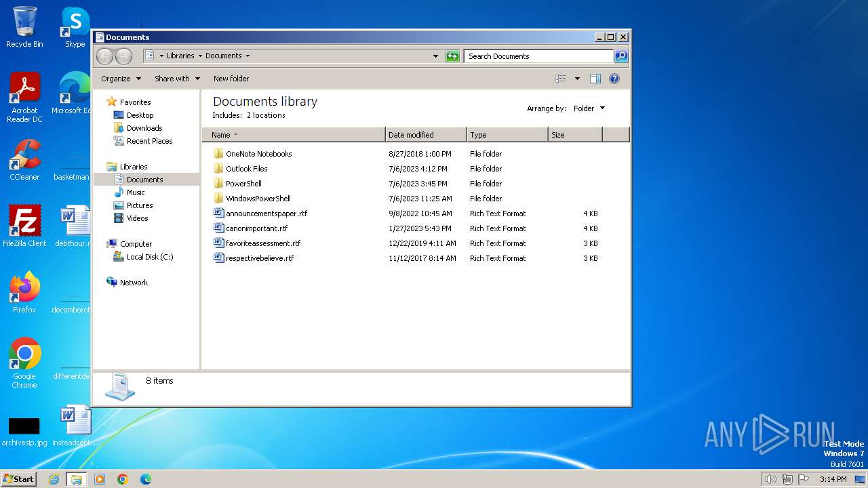Select the PowerShell folder icon
The image size is (868, 488).
point(218,184)
